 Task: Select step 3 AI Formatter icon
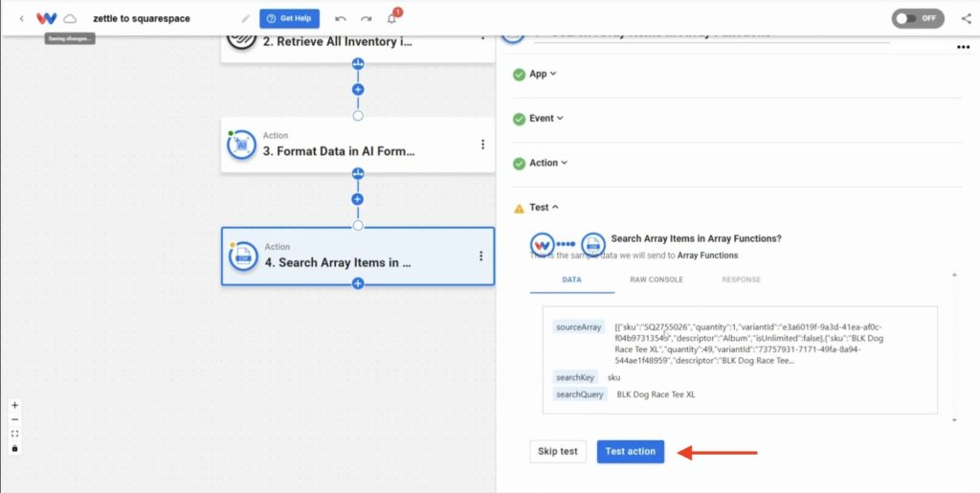point(242,145)
